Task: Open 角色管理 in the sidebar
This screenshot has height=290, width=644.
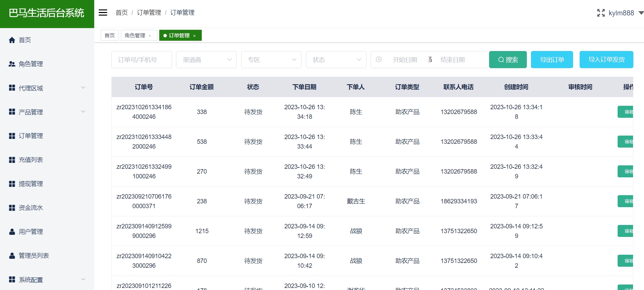Action: tap(47, 64)
